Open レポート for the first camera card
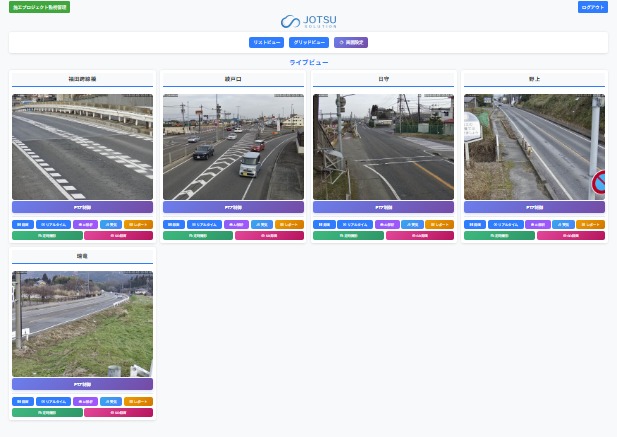Screen dimensions: 617x437 pyautogui.click(x=138, y=225)
